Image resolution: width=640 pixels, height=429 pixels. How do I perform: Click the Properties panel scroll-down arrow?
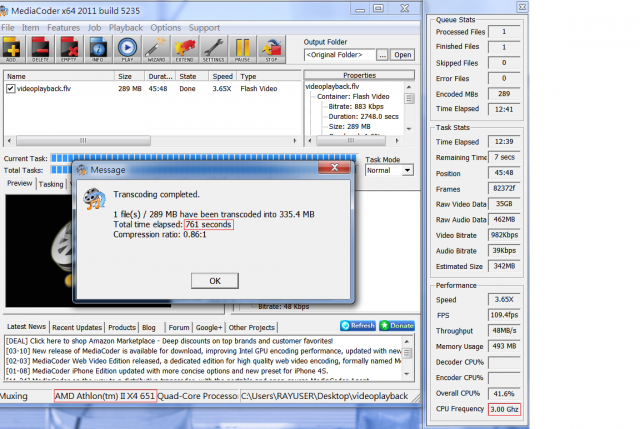(409, 129)
